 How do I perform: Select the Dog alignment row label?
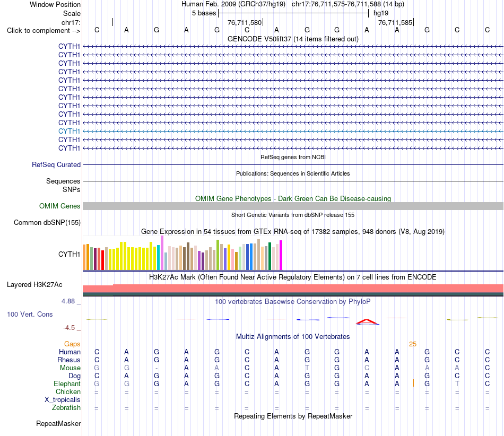[x=74, y=376]
